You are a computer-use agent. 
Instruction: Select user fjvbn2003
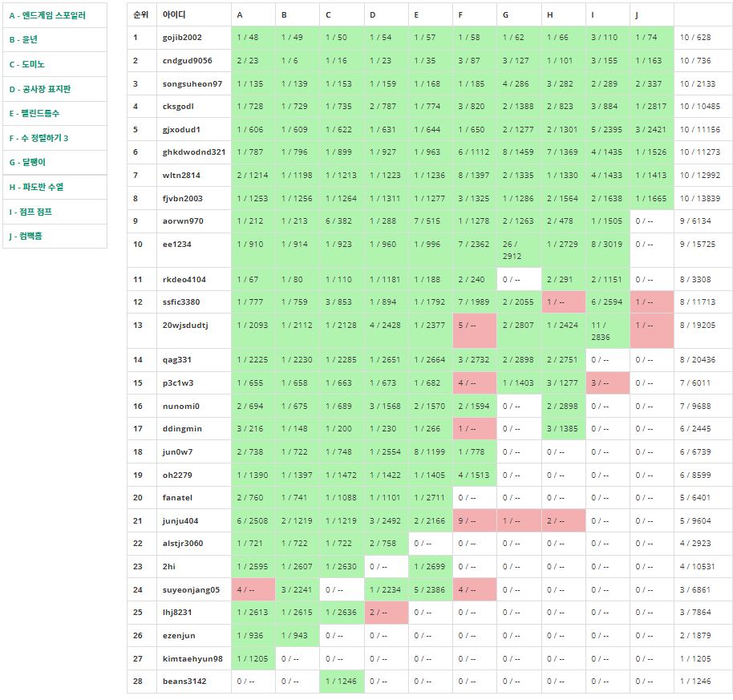click(x=182, y=199)
